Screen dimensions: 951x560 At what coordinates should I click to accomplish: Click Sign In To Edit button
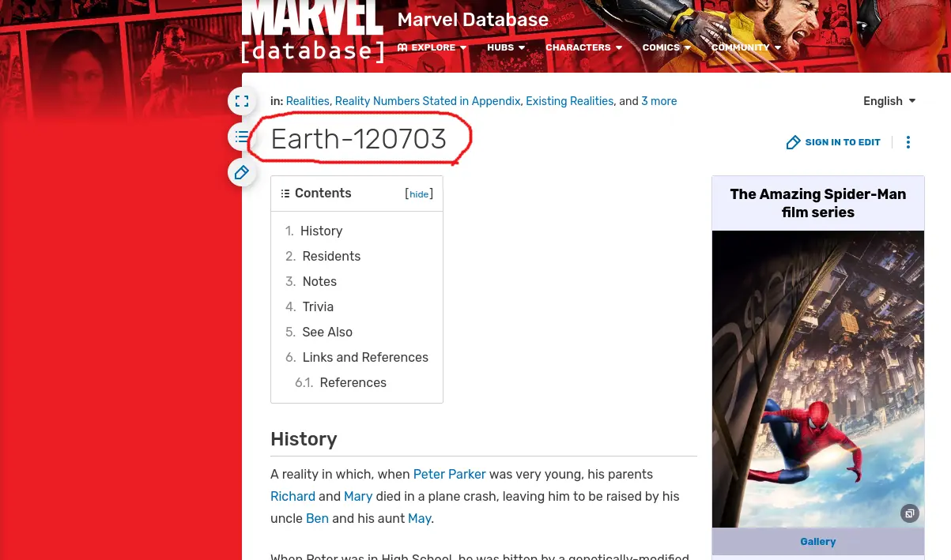(833, 142)
